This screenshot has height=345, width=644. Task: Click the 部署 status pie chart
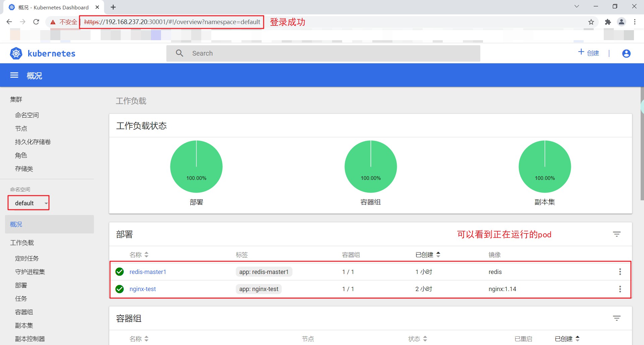(196, 166)
